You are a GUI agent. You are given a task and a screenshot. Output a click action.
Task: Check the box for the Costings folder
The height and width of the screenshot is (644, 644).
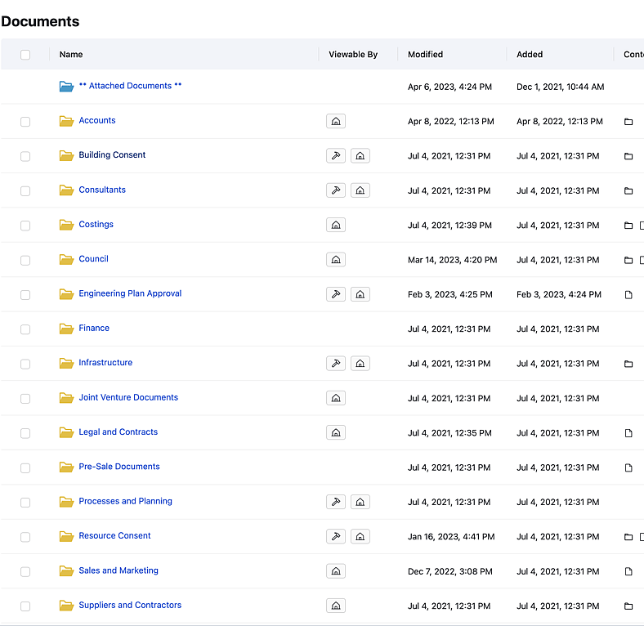point(25,226)
